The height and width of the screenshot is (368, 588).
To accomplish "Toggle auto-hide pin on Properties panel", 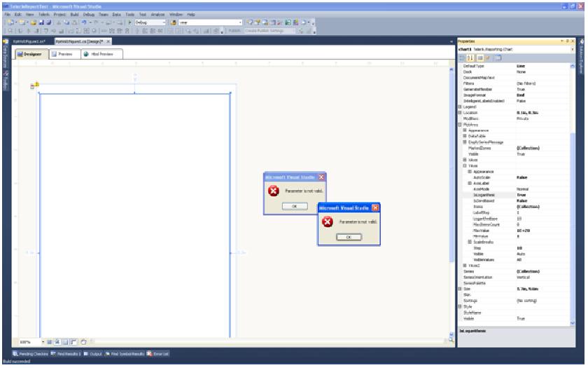I will click(x=568, y=41).
